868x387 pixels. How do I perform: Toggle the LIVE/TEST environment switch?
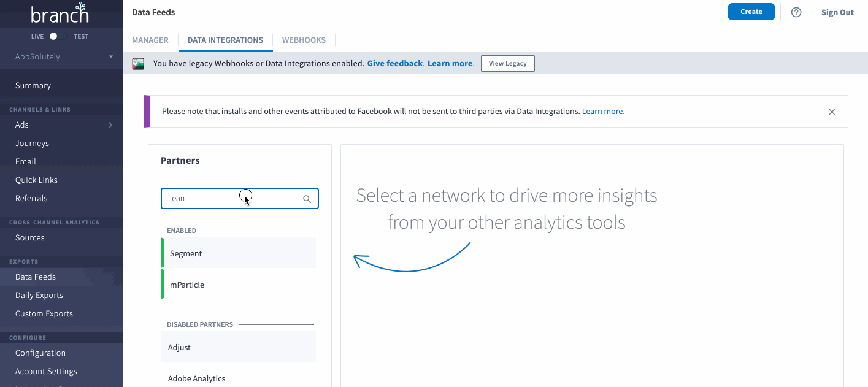click(57, 36)
